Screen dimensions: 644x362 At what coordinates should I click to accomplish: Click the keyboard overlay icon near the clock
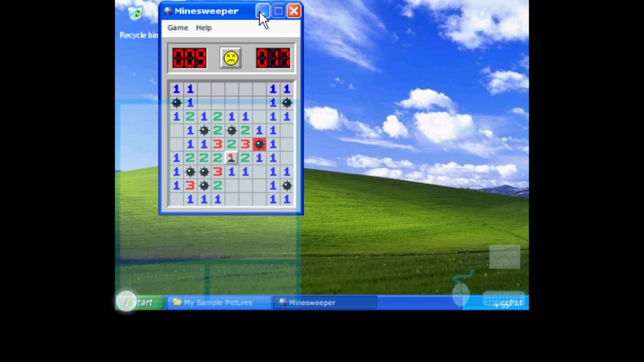pyautogui.click(x=503, y=300)
